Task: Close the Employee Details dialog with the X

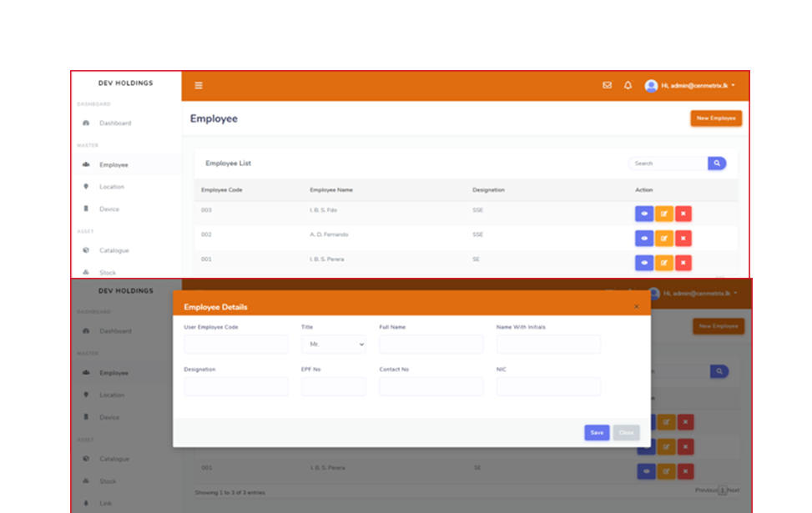Action: point(636,307)
